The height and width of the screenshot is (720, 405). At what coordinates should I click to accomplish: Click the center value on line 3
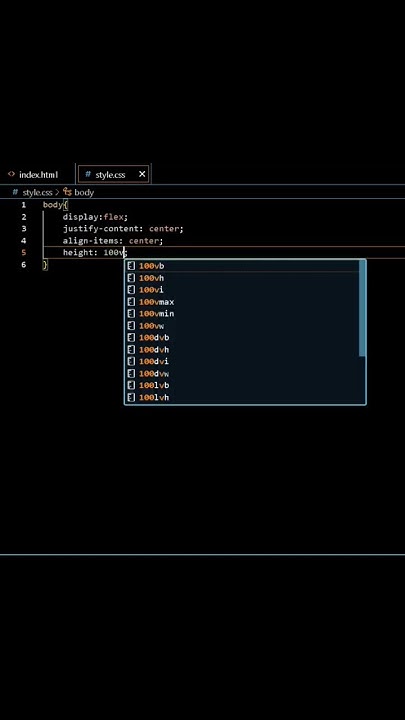click(164, 229)
